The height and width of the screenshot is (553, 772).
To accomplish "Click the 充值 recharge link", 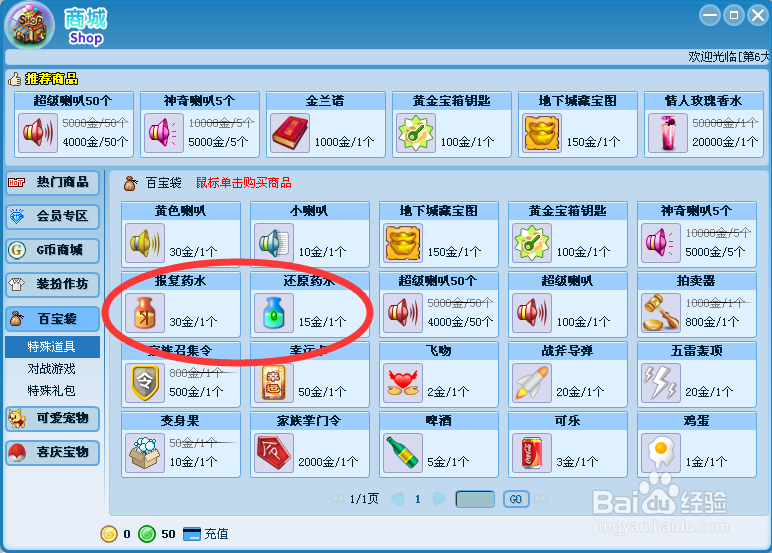I will [216, 534].
